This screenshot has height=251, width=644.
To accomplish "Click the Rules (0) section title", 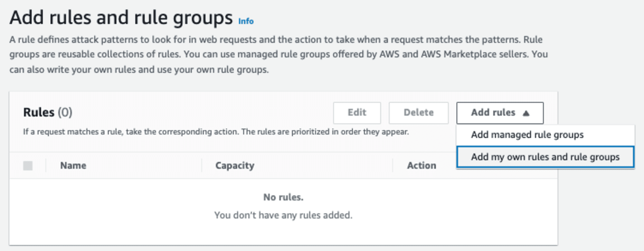I will (48, 112).
